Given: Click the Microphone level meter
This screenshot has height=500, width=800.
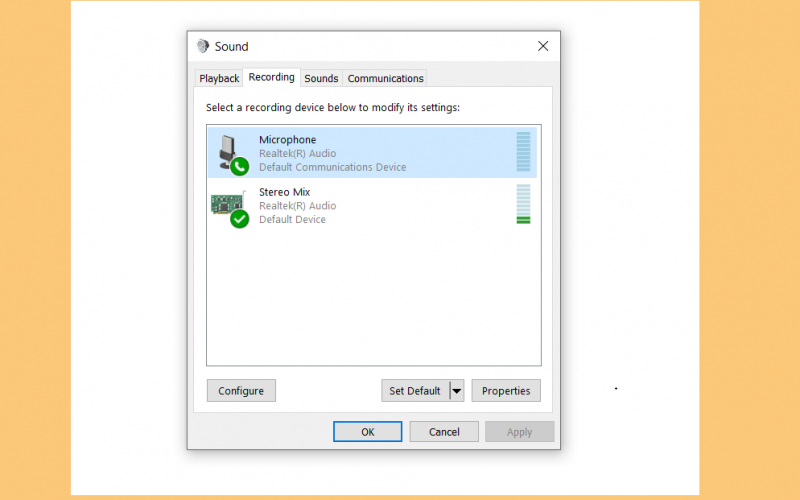Looking at the screenshot, I should (x=523, y=152).
